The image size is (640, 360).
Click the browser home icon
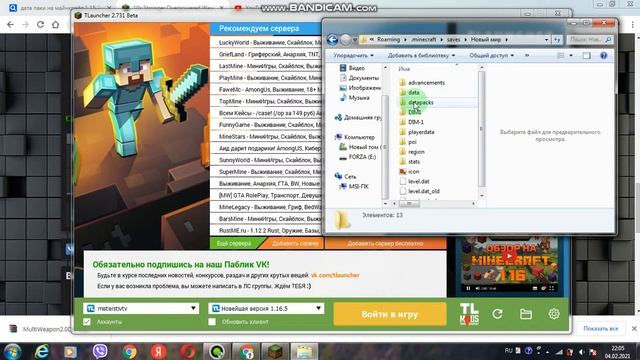(56, 24)
